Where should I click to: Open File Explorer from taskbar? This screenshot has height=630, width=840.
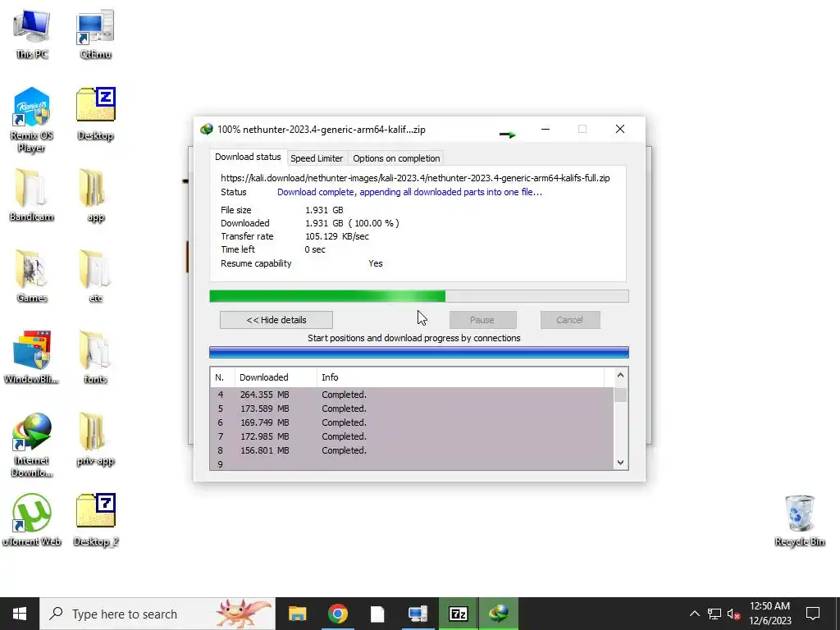pos(297,614)
